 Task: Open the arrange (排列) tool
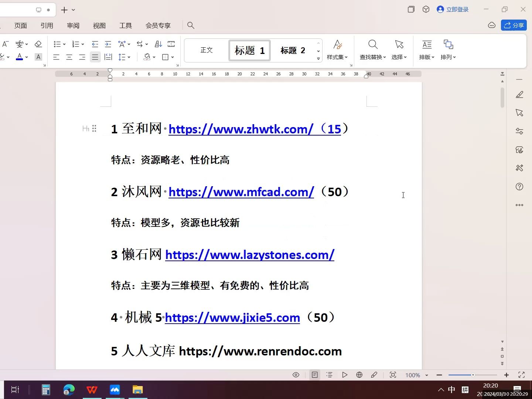coord(448,50)
